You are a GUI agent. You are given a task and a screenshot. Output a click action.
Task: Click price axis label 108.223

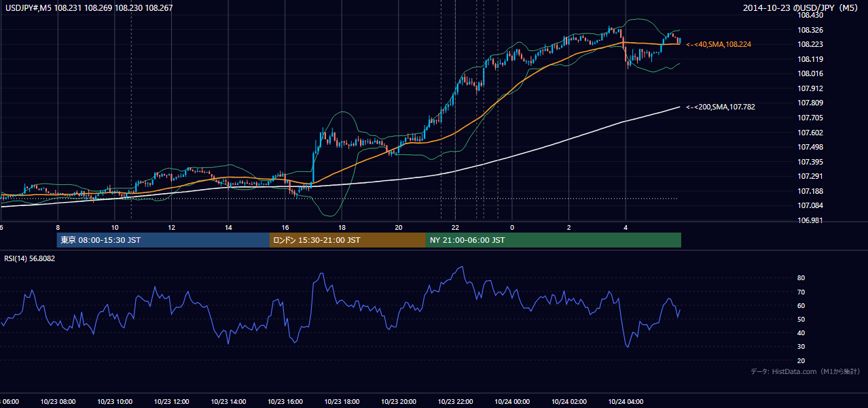[x=811, y=44]
